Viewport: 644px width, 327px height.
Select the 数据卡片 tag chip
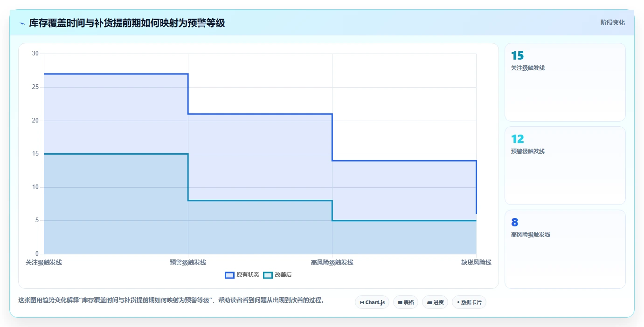(469, 302)
